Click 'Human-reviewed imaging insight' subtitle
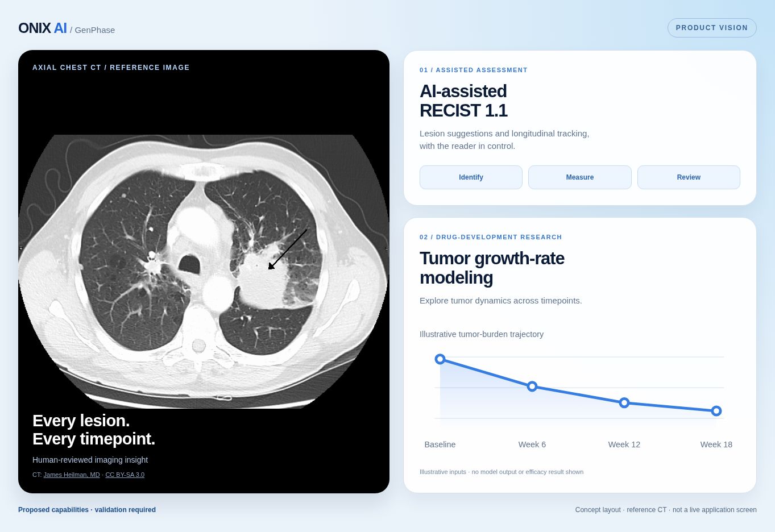The image size is (775, 532). (90, 460)
